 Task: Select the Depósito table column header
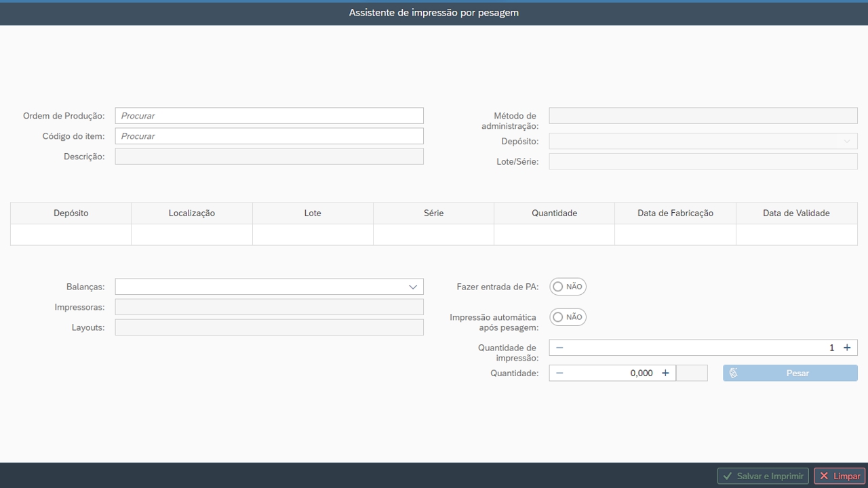(71, 213)
